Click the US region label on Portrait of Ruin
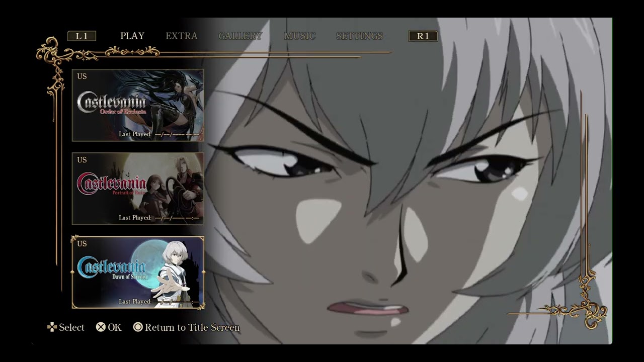Image resolution: width=644 pixels, height=362 pixels. pos(82,160)
